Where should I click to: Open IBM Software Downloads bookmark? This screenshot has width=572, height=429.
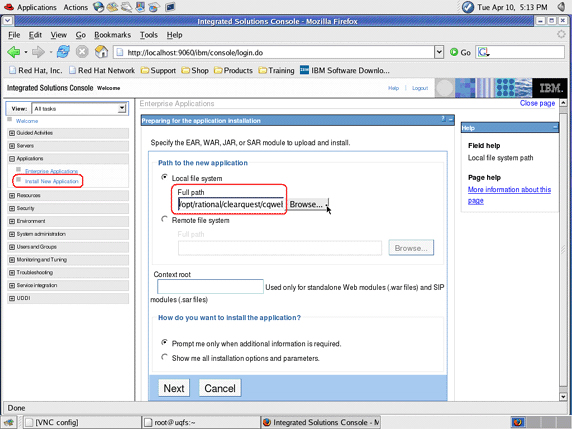click(x=345, y=70)
